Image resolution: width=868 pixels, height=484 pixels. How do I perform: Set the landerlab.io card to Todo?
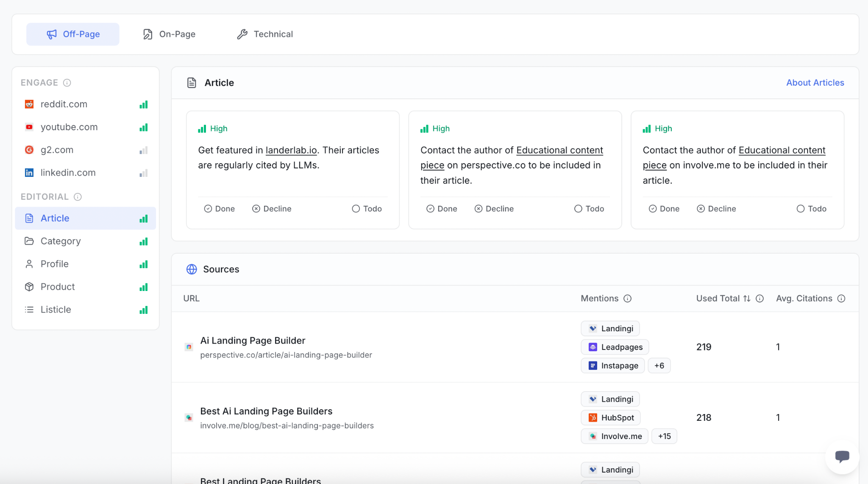(x=367, y=209)
